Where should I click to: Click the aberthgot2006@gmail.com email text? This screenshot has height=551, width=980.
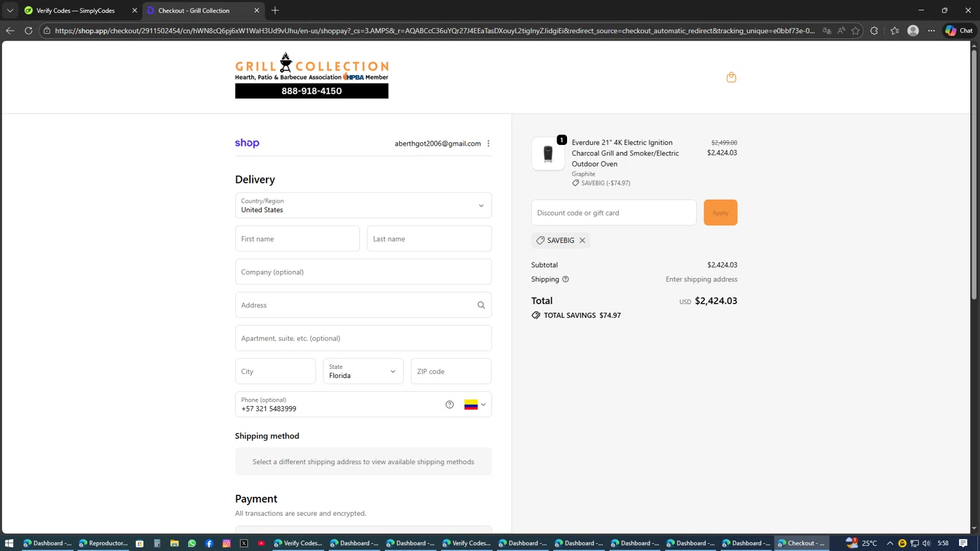click(x=438, y=144)
